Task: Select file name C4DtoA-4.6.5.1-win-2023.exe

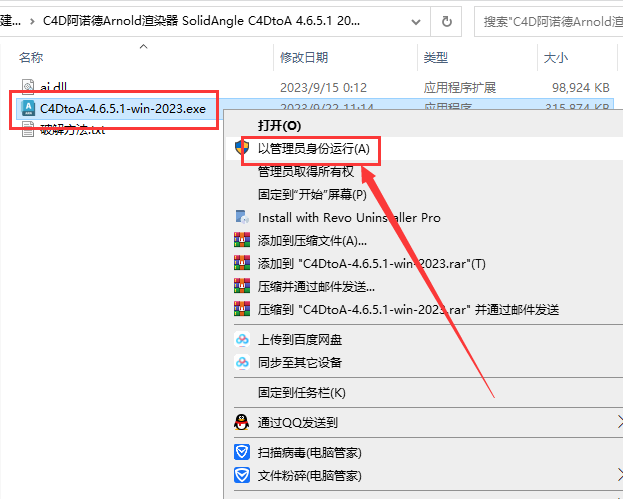Action: click(x=123, y=108)
